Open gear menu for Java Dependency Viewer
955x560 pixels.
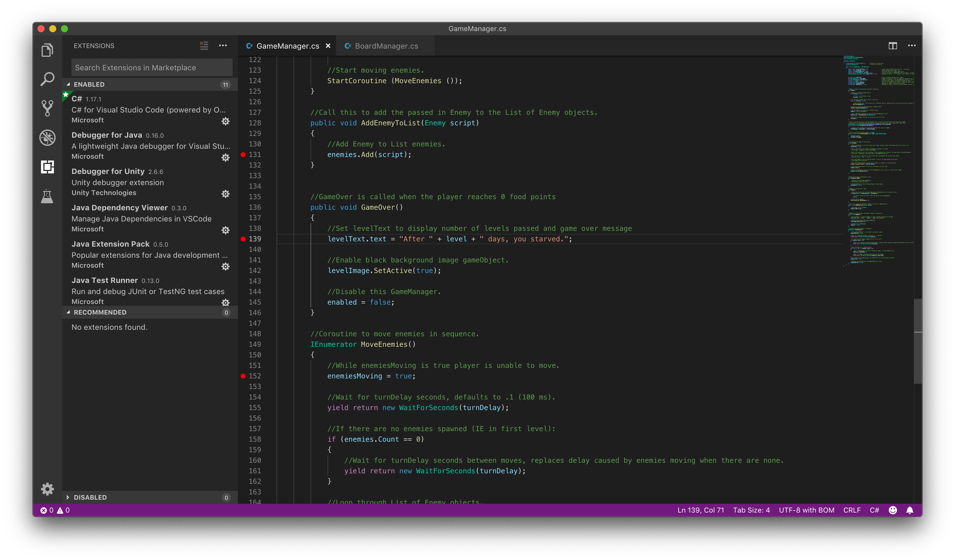[x=226, y=231]
